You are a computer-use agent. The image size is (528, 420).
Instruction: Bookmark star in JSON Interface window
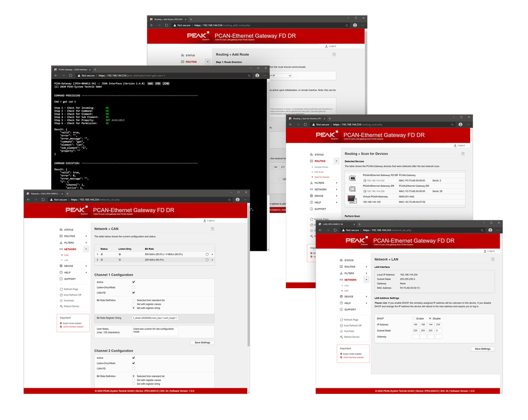(249, 76)
